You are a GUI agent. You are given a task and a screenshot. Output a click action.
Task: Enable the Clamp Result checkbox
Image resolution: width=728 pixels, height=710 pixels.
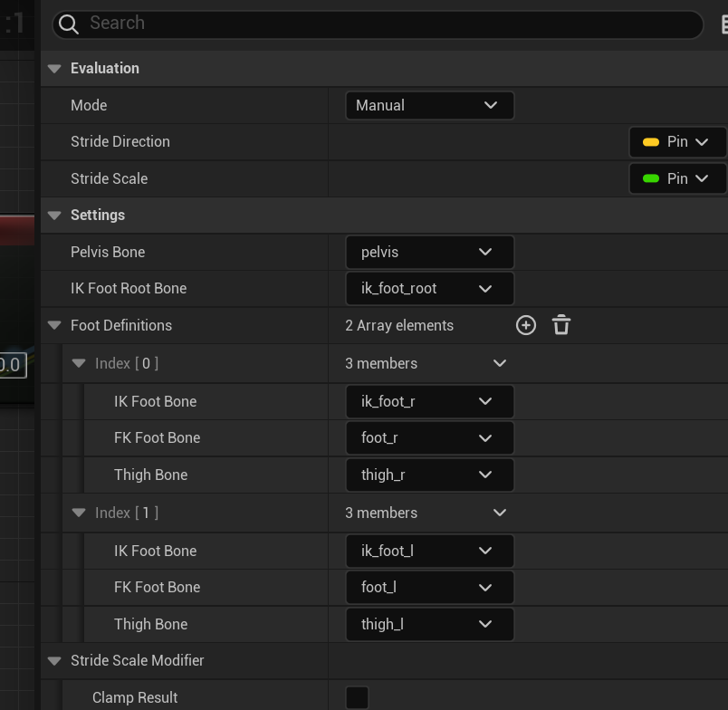(358, 697)
